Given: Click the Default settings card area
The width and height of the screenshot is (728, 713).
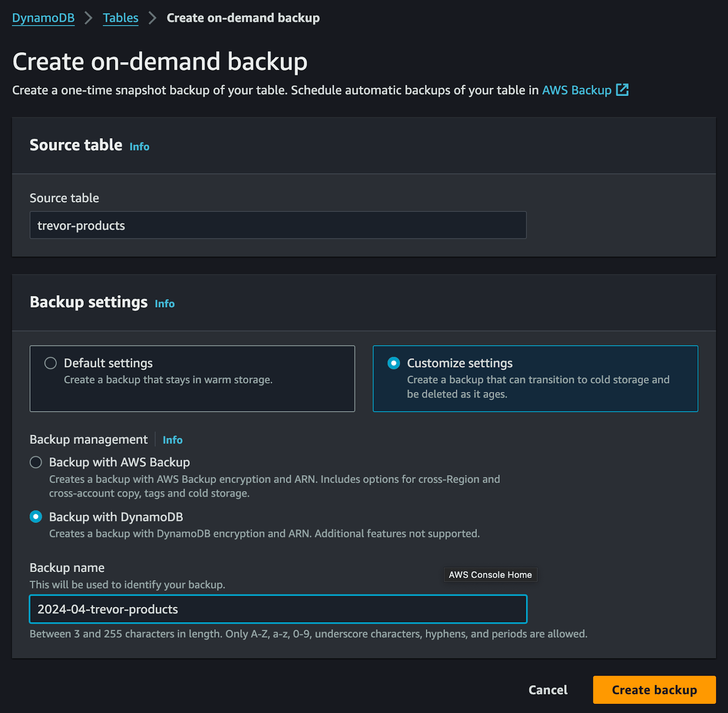Looking at the screenshot, I should pos(192,378).
